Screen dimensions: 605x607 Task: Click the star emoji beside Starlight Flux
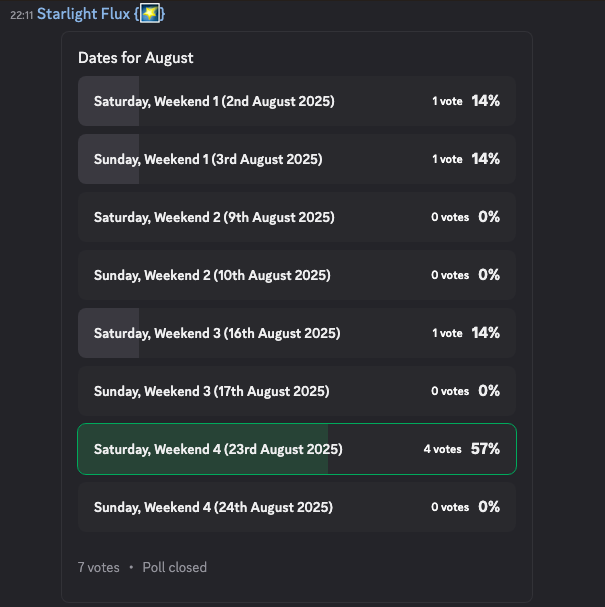click(x=150, y=14)
